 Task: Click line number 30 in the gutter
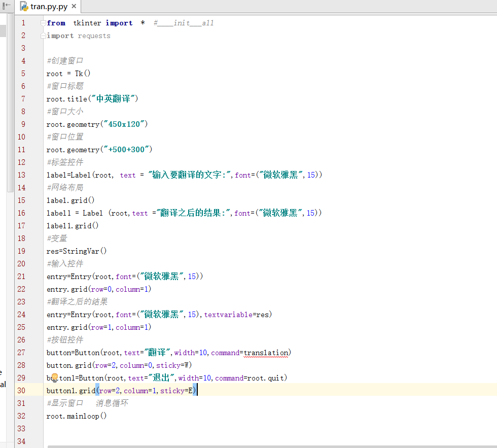(x=21, y=391)
